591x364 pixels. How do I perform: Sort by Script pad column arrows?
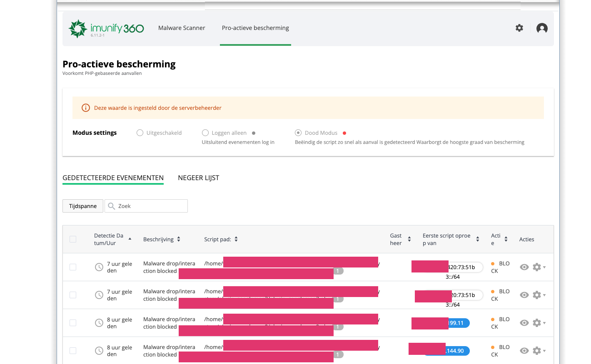click(x=236, y=239)
